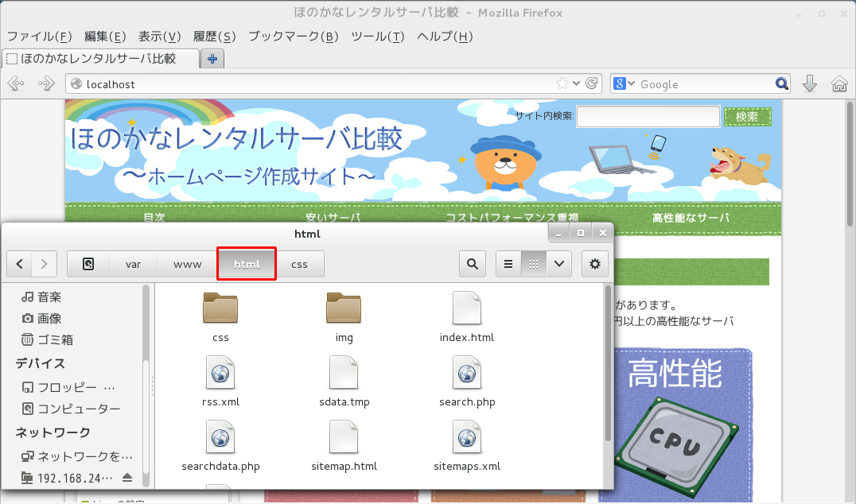This screenshot has height=504, width=856.
Task: Reload the page with the refresh icon
Action: point(591,83)
